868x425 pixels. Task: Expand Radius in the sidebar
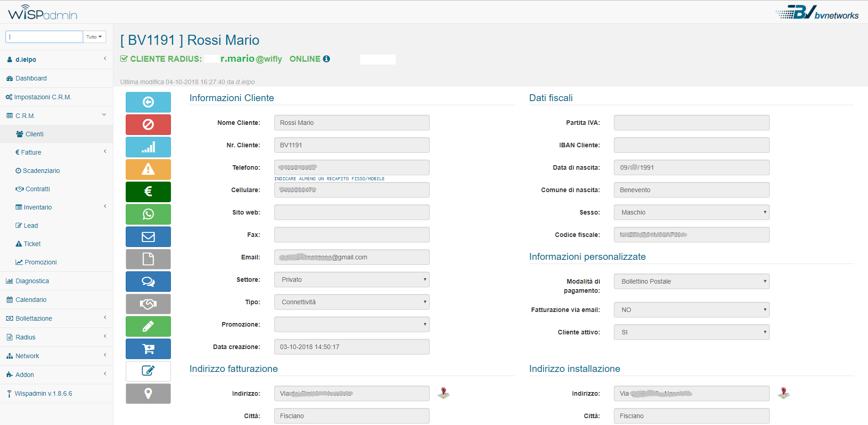pyautogui.click(x=56, y=337)
